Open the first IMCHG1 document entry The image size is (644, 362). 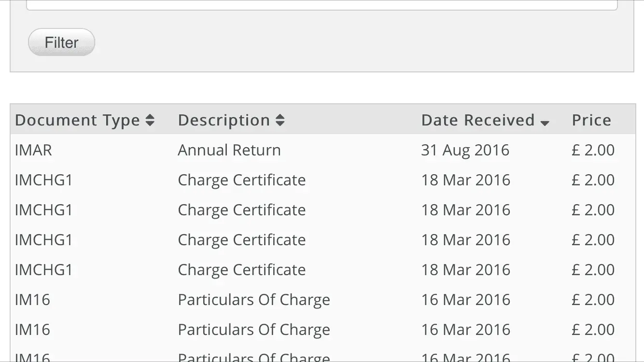(x=43, y=180)
